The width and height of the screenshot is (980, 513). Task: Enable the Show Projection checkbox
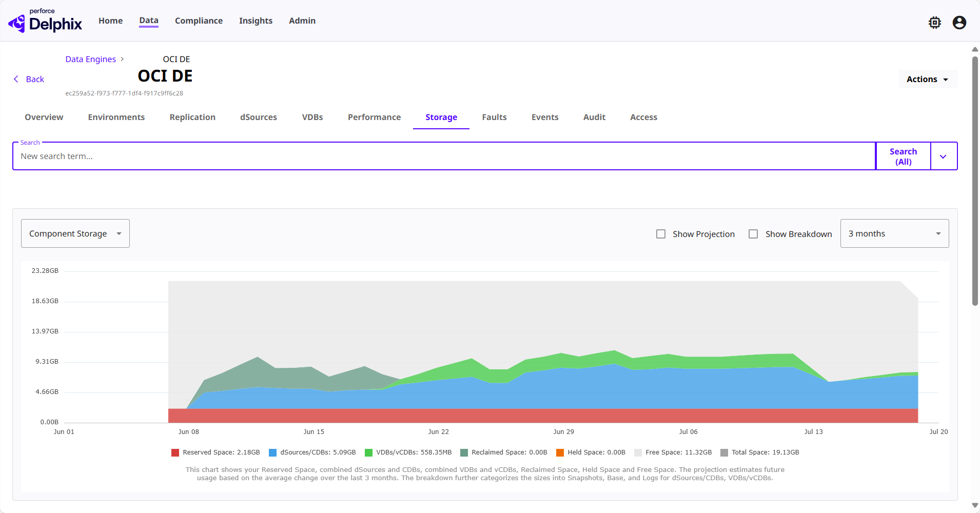click(x=661, y=234)
